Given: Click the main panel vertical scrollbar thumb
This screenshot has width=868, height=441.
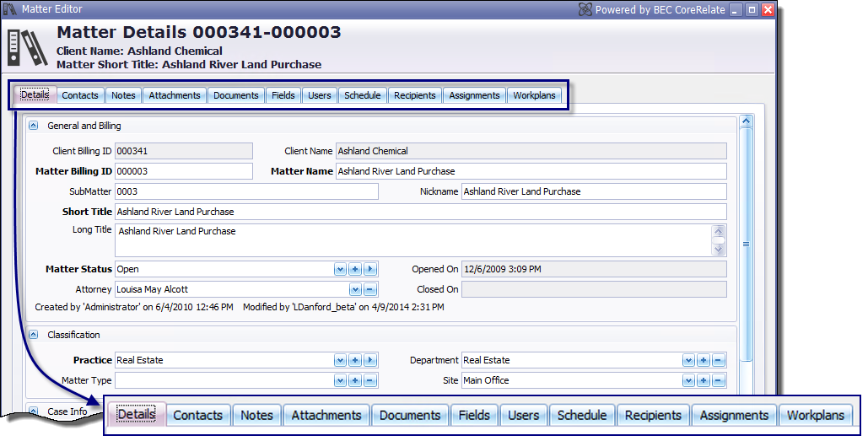Looking at the screenshot, I should [747, 244].
